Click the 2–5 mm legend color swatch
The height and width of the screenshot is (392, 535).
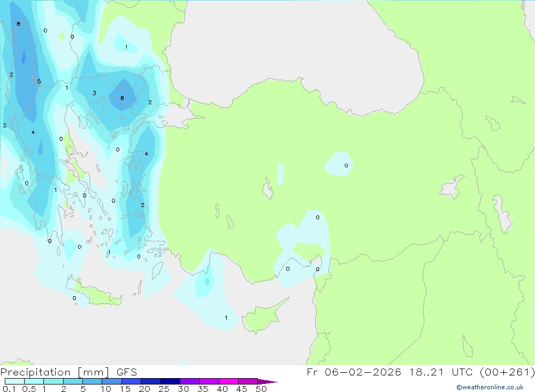pos(73,381)
